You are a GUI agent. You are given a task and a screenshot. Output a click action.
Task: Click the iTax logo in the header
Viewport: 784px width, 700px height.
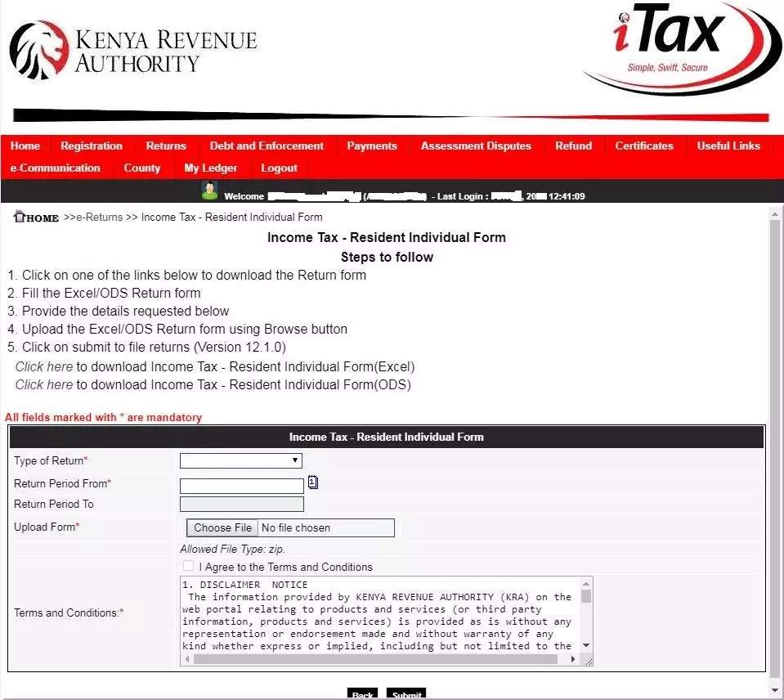pos(682,48)
